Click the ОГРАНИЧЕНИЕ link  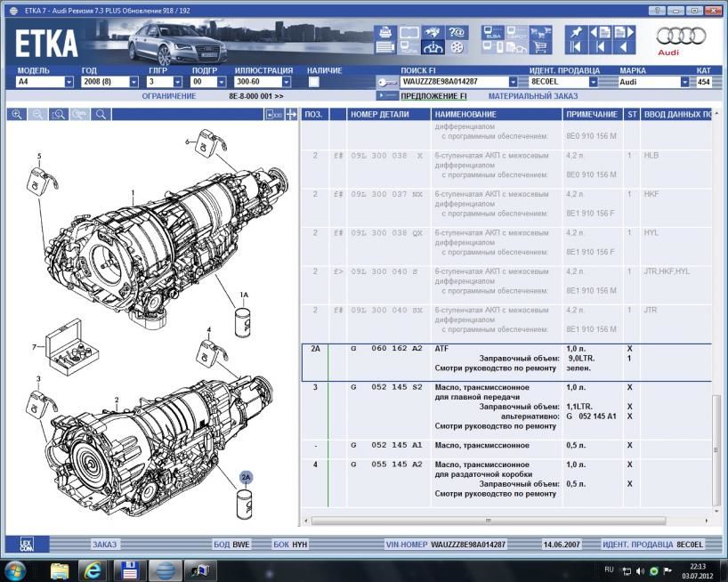tap(169, 96)
